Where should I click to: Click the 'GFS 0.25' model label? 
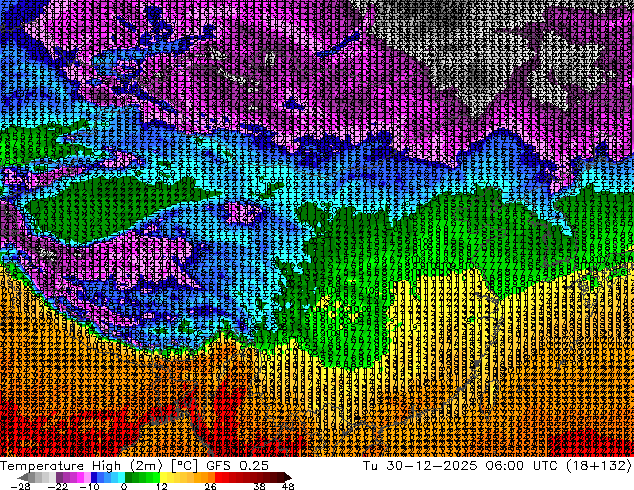pyautogui.click(x=237, y=466)
